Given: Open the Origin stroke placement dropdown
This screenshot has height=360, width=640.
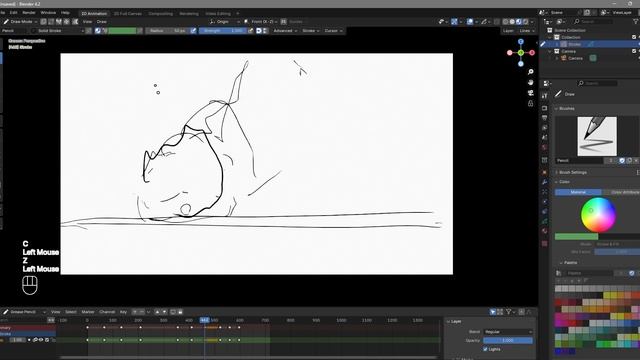Looking at the screenshot, I should click(225, 22).
